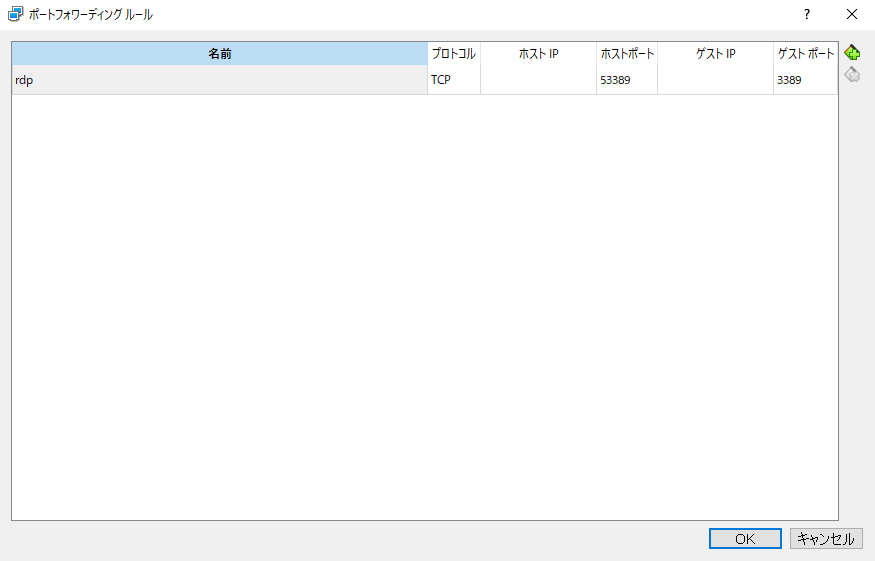Sort by the ゲスト IP column header
This screenshot has width=875, height=561.
point(715,54)
